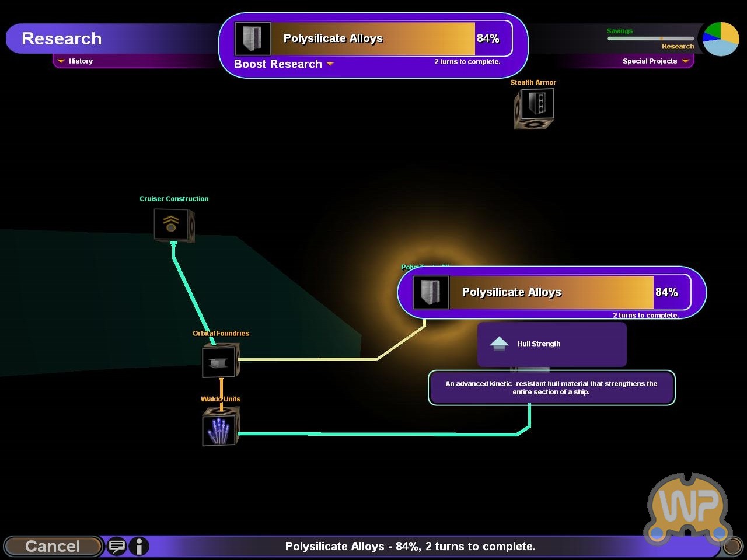Click the Hull Strength up-arrow icon
Screen dimensions: 747x560
click(499, 344)
